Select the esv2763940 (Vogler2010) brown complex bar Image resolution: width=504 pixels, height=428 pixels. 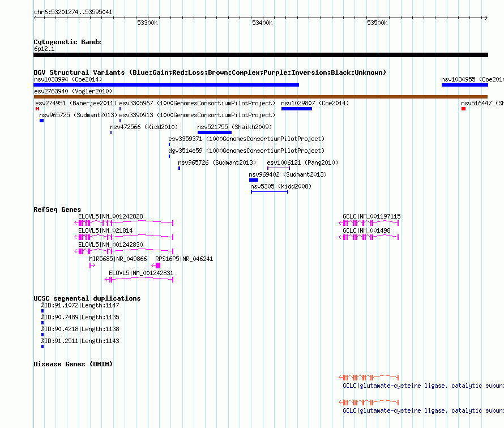coord(260,97)
